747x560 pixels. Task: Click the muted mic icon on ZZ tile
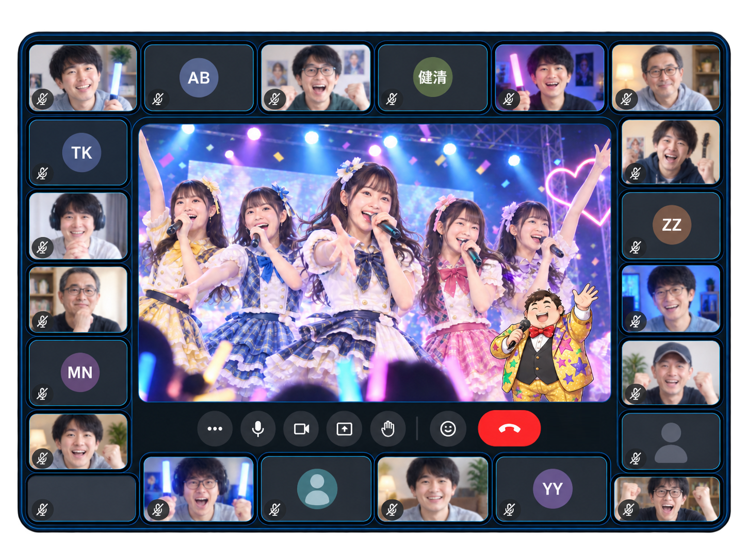coord(636,247)
